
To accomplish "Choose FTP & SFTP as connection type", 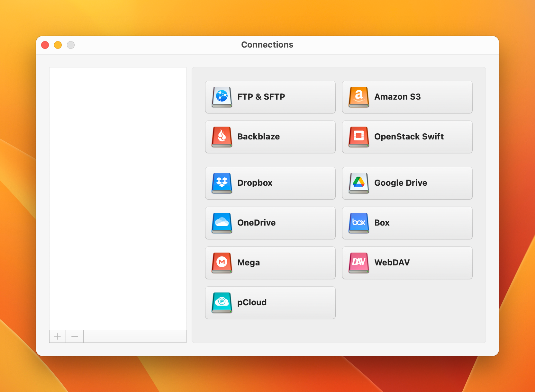I will click(270, 97).
